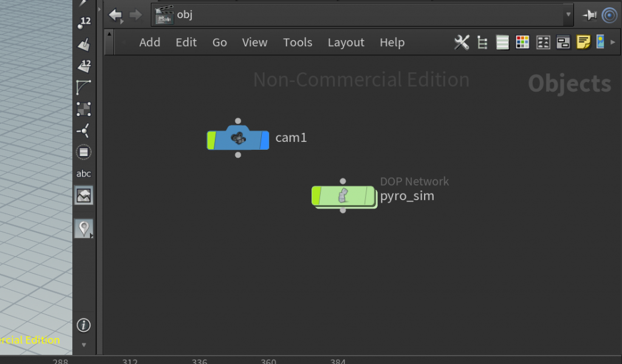
Task: Open the node shape palette
Action: [x=543, y=42]
